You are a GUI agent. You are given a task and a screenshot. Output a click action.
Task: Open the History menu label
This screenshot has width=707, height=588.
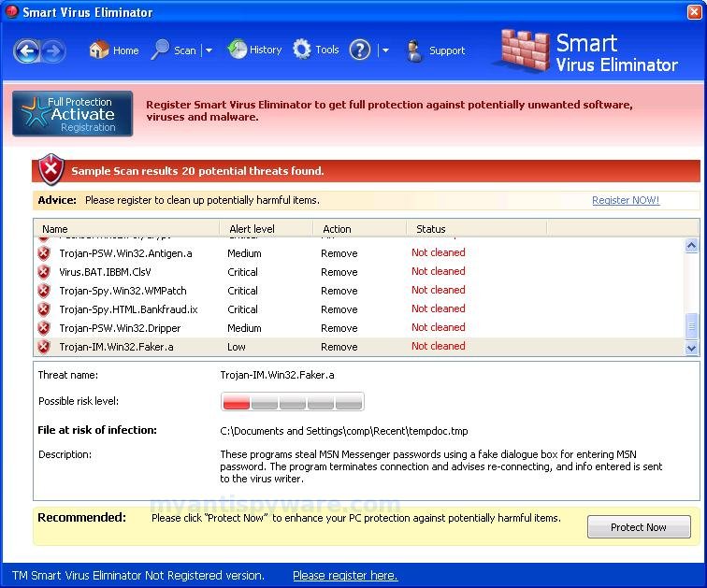pos(266,50)
